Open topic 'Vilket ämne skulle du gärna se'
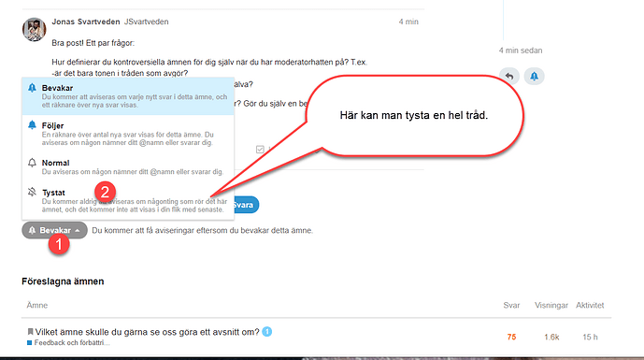The height and width of the screenshot is (360, 644). point(147,332)
